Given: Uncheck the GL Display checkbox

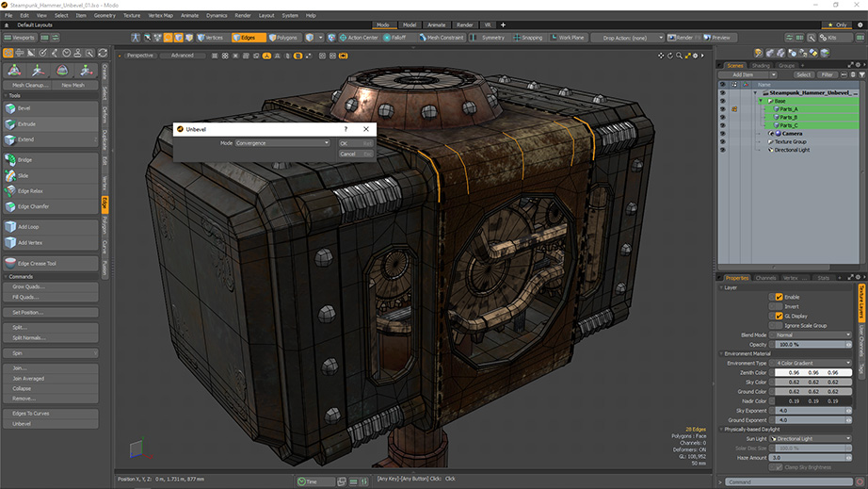Looking at the screenshot, I should pos(778,316).
